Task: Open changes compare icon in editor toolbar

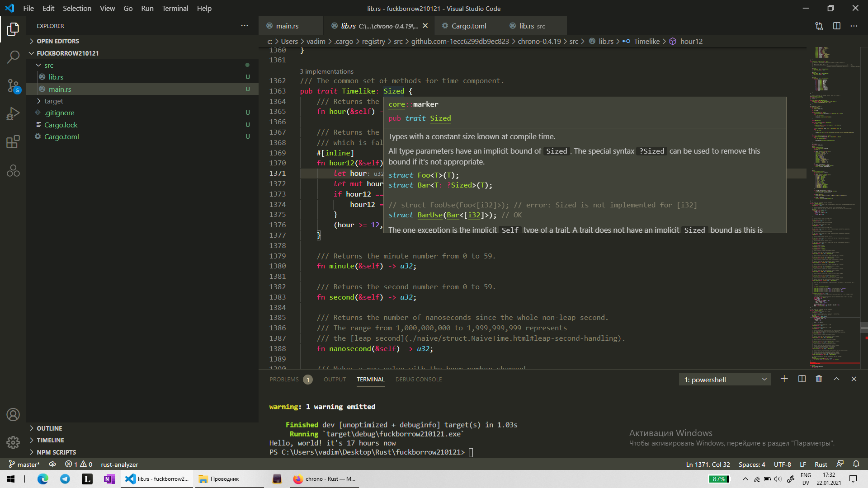Action: pos(819,26)
